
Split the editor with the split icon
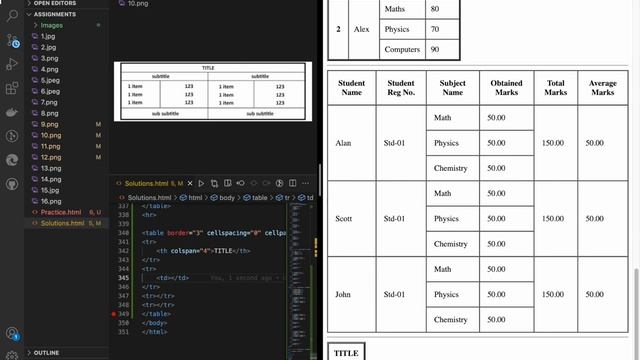click(292, 183)
